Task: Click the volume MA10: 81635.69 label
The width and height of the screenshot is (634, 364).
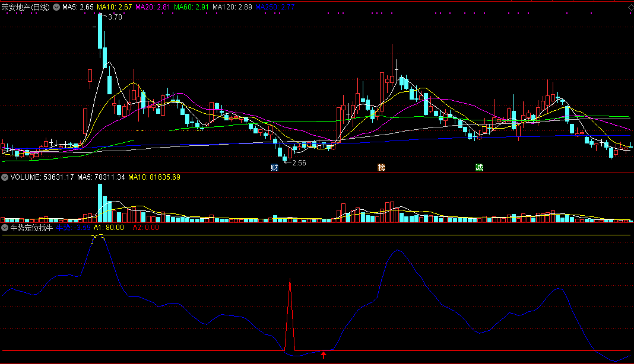Action: 154,177
